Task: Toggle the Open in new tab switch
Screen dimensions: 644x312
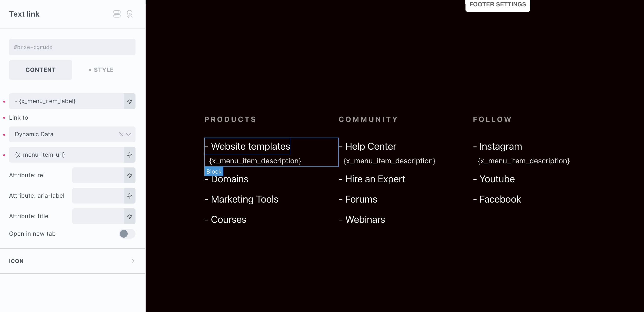Action: point(127,234)
